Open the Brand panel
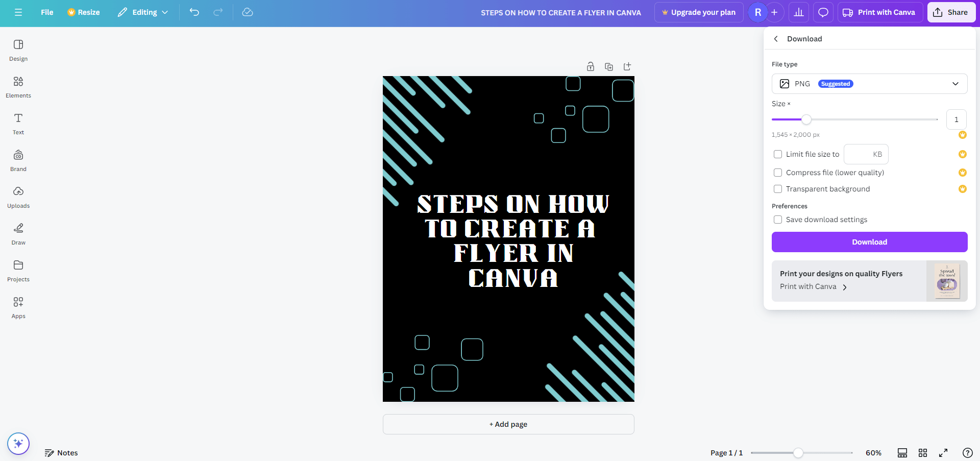Viewport: 980px width, 461px height. (x=18, y=159)
